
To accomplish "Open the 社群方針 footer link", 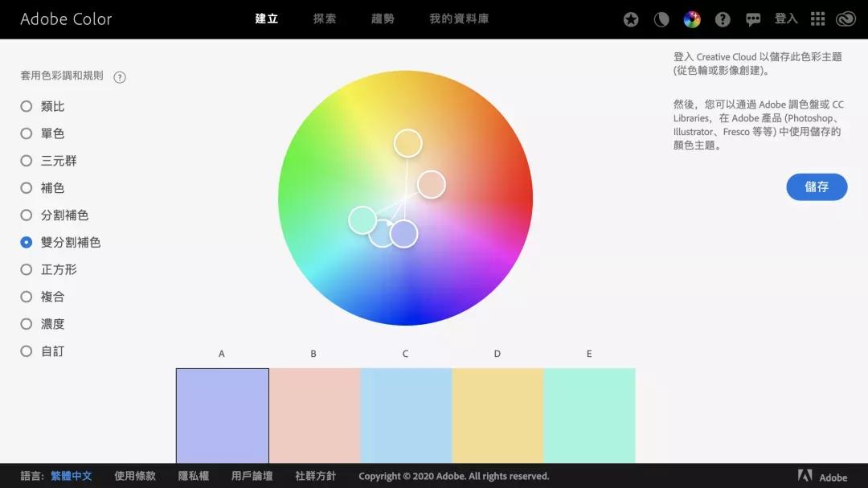I will 316,476.
